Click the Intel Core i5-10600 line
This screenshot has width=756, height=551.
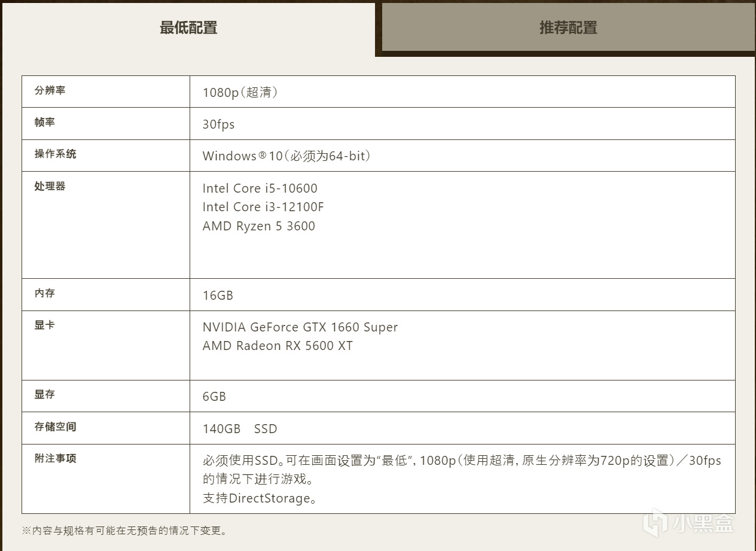pyautogui.click(x=260, y=188)
